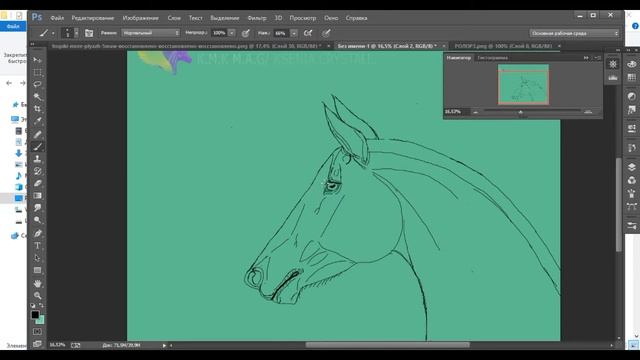Image resolution: width=640 pixels, height=360 pixels.
Task: Change screen mode button
Action: (37, 344)
